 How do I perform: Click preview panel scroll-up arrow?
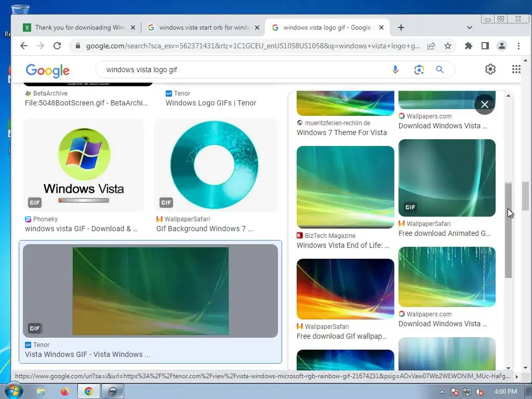coord(508,96)
